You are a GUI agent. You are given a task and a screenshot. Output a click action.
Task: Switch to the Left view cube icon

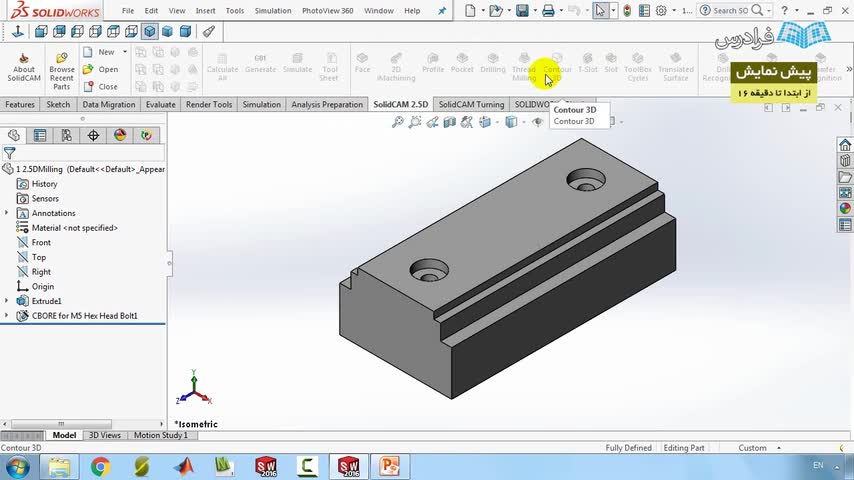(x=77, y=32)
